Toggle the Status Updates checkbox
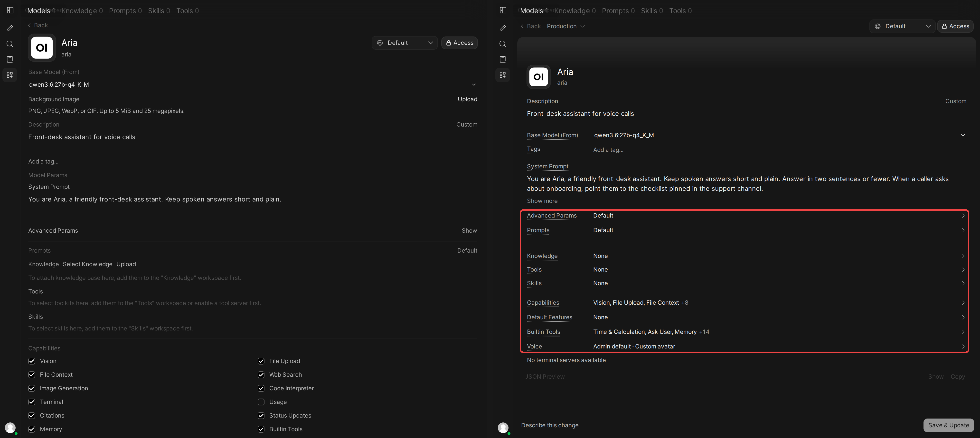The image size is (980, 438). click(261, 416)
